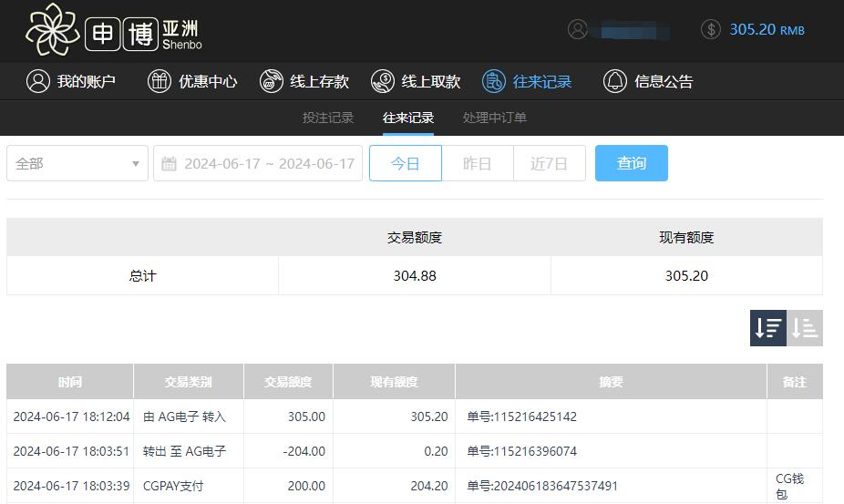The width and height of the screenshot is (844, 504).
Task: Click the 优惠中心 gift icon
Action: [160, 81]
